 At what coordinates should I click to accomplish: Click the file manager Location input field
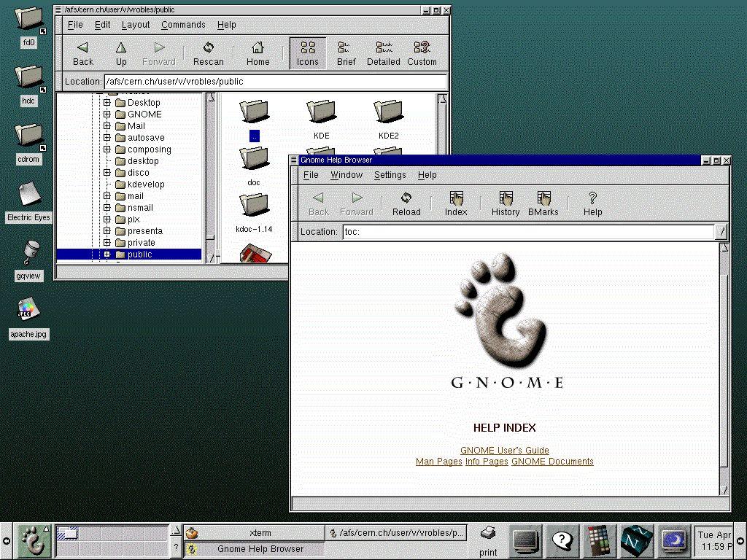[x=275, y=82]
